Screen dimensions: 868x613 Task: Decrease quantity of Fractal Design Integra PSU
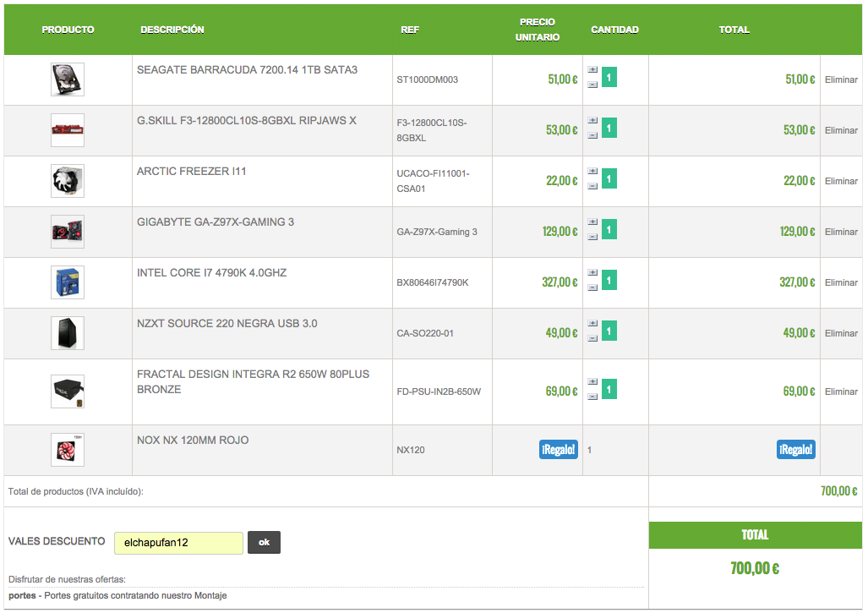[592, 397]
